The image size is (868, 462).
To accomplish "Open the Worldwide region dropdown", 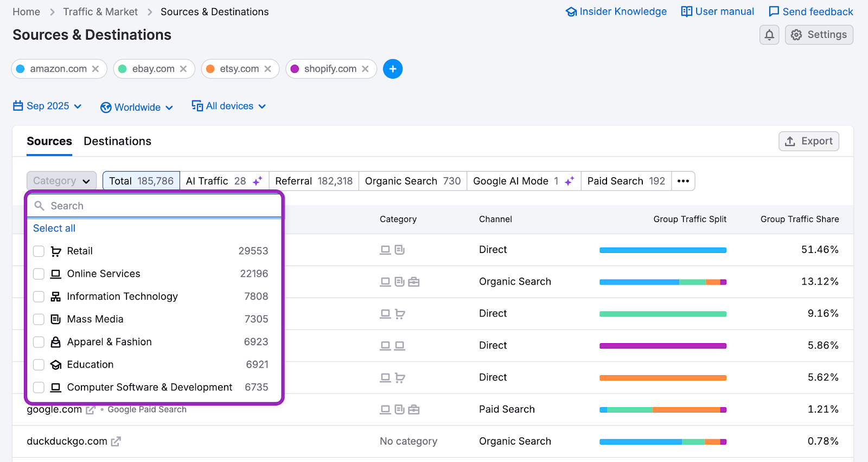I will 137,107.
